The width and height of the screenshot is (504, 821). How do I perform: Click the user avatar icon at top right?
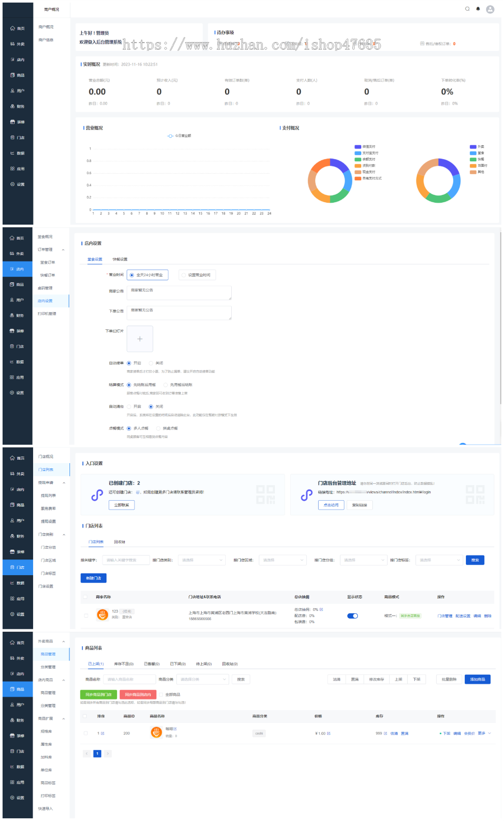click(490, 9)
